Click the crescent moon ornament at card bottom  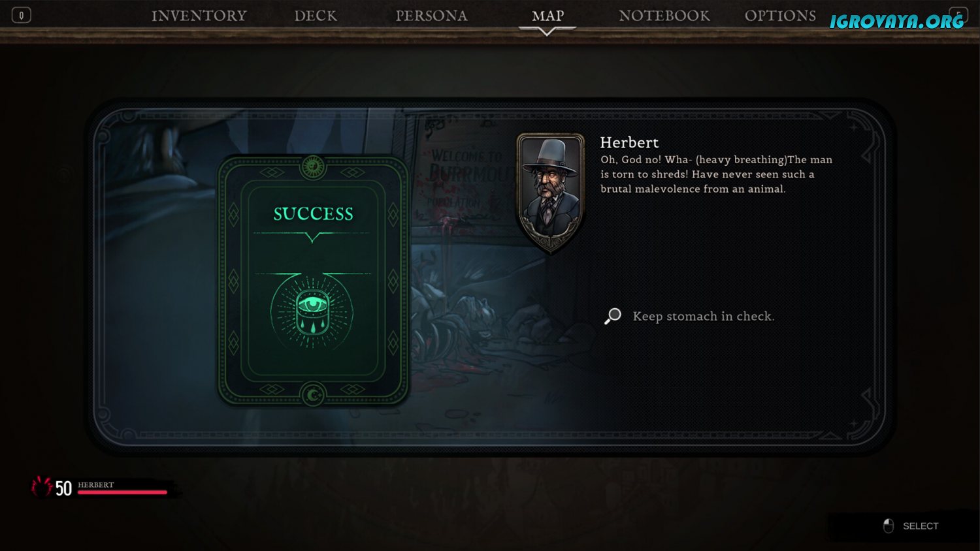[313, 395]
